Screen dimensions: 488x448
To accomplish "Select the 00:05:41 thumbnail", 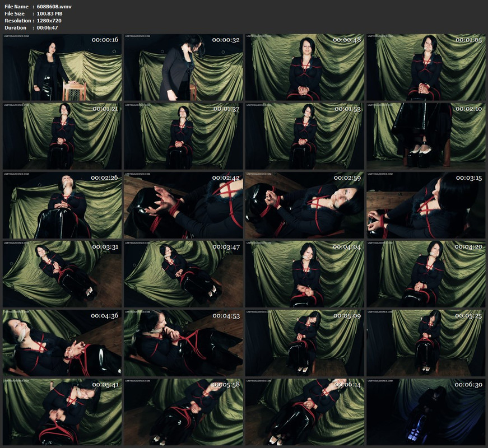I will click(62, 412).
